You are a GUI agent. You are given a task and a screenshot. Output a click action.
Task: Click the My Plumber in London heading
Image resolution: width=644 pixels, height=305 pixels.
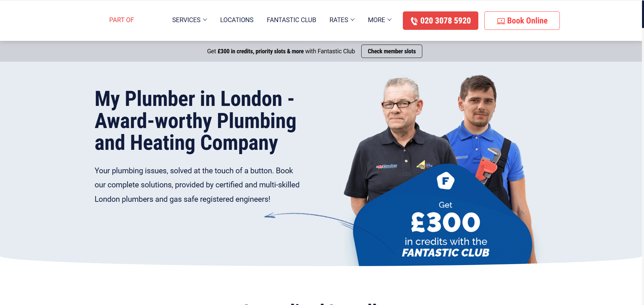(196, 121)
